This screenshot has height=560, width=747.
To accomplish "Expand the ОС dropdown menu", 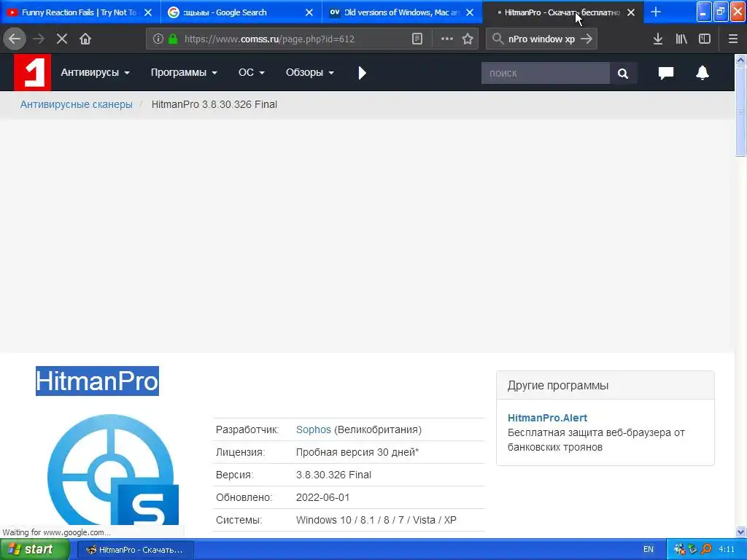I will [x=252, y=72].
